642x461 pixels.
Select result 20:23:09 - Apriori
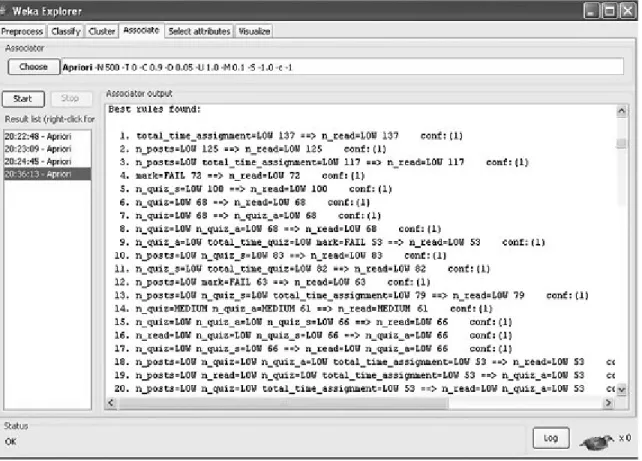click(x=47, y=149)
